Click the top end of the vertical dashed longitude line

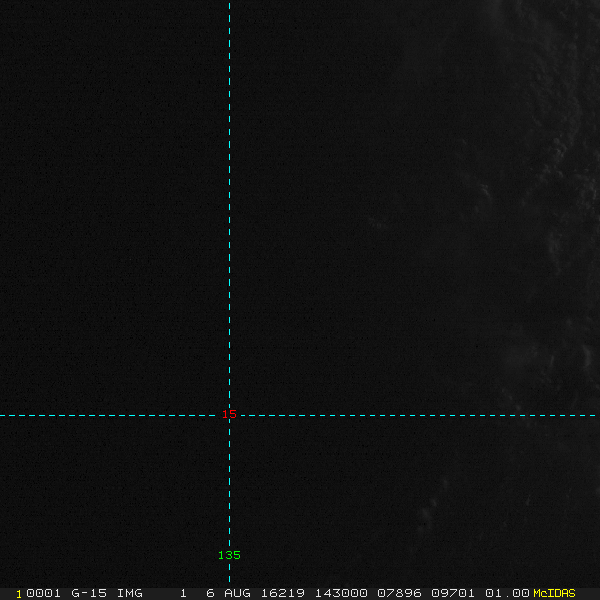coord(229,3)
